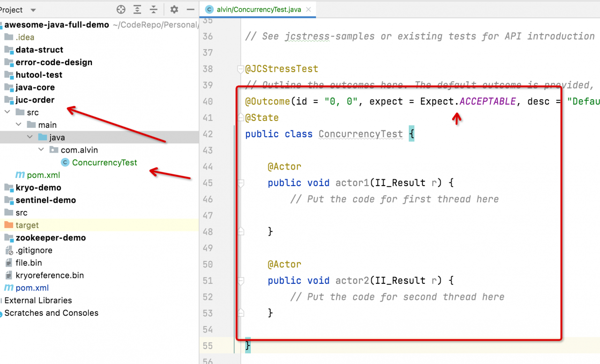This screenshot has width=600, height=364.
Task: Click @JCStressTest annotation in editor
Action: pos(282,69)
